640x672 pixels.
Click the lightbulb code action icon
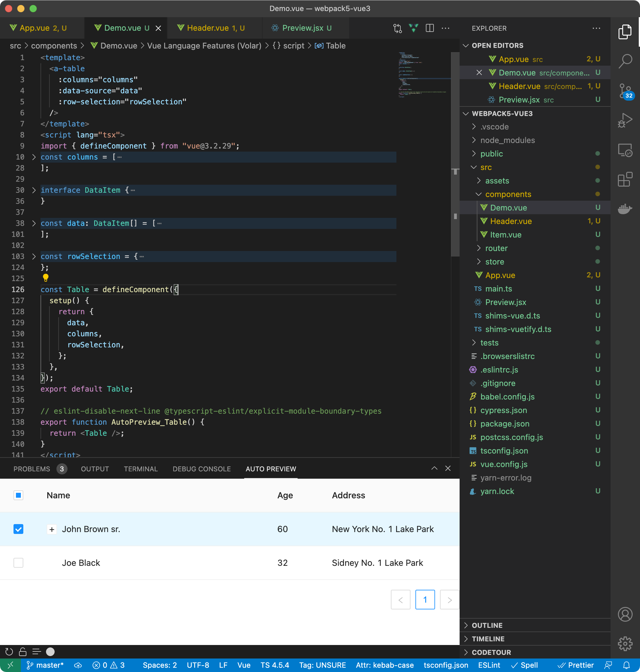pyautogui.click(x=45, y=278)
